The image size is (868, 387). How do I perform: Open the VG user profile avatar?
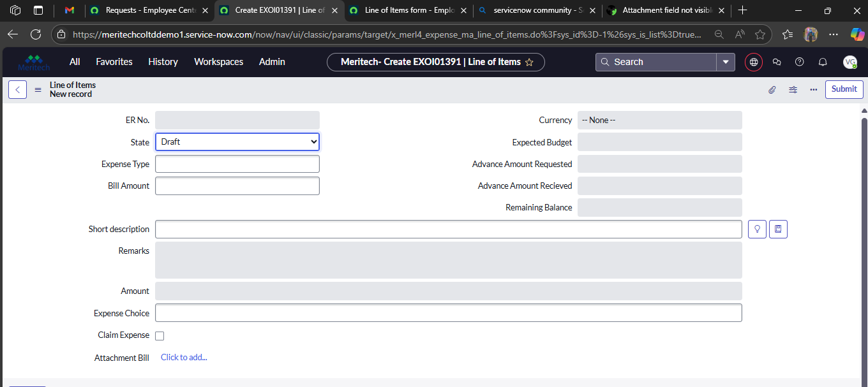[849, 62]
